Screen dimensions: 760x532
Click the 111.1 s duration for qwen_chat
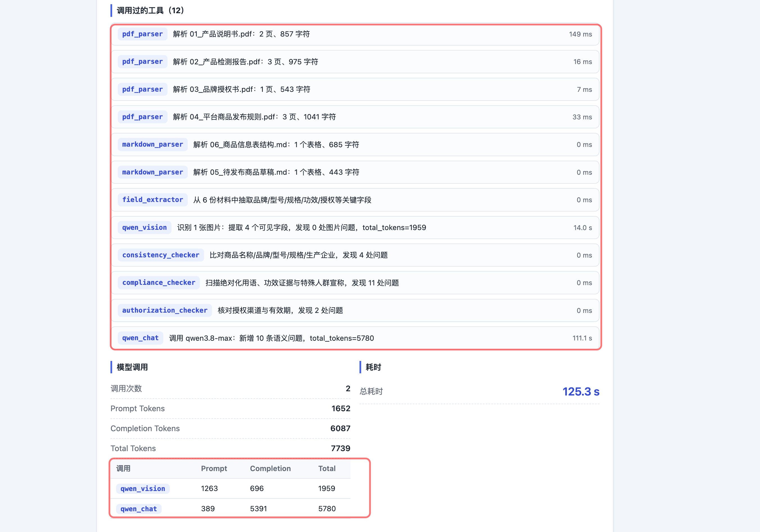click(x=582, y=338)
